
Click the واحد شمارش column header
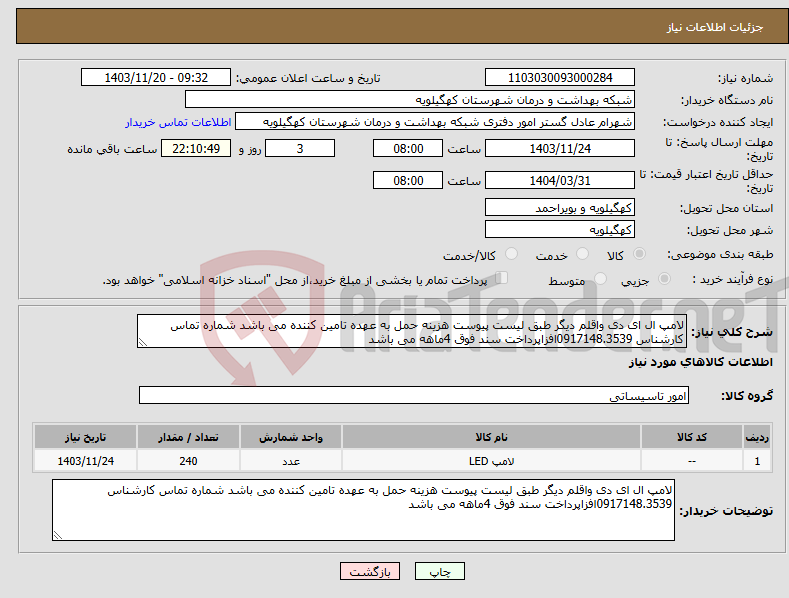pyautogui.click(x=291, y=437)
